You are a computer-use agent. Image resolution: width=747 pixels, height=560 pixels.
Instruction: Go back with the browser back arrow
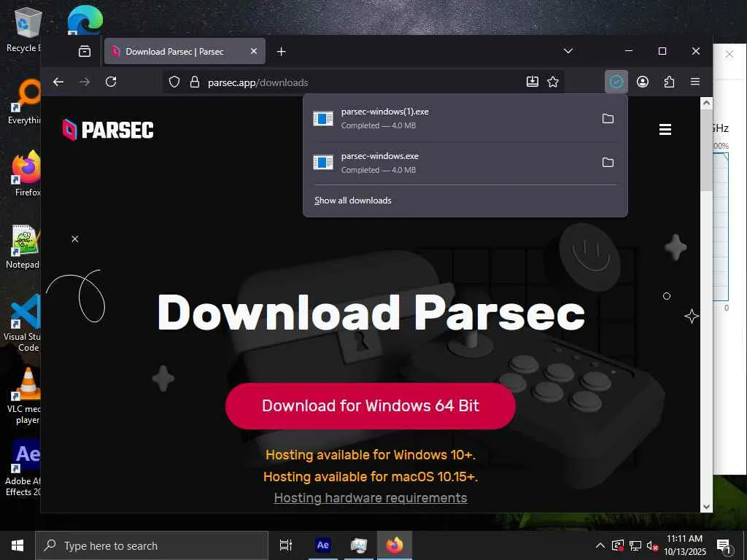[58, 82]
